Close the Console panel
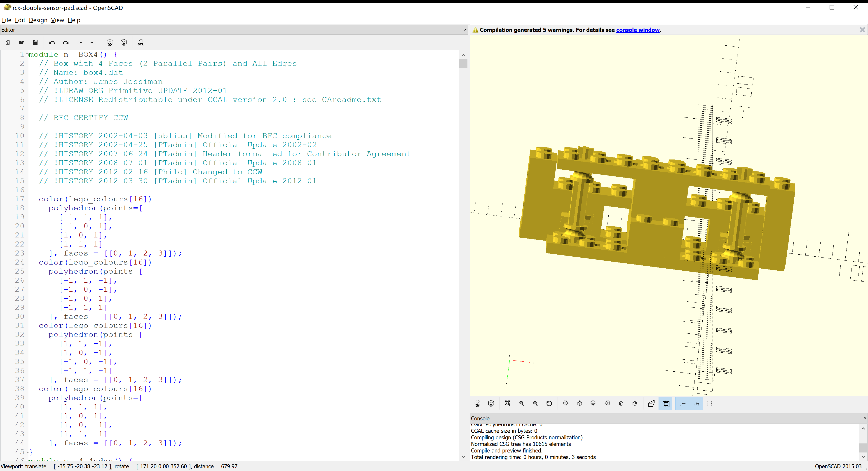Viewport: 868px width, 471px height. click(x=865, y=418)
